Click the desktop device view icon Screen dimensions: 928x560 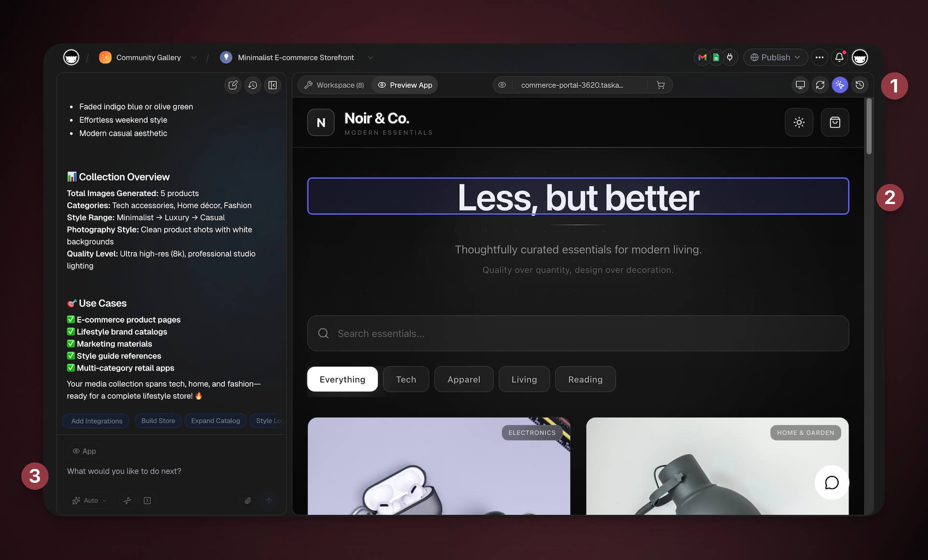point(800,85)
